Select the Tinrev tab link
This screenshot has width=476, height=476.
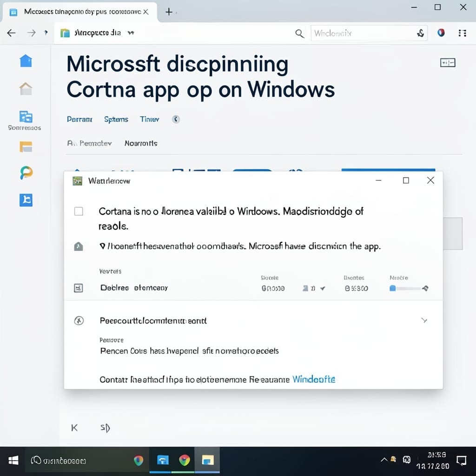tap(149, 119)
